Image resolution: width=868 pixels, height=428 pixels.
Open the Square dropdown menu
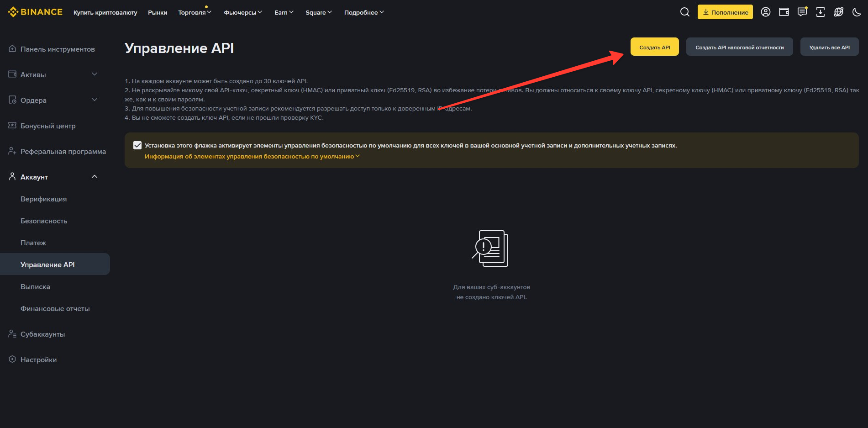[x=319, y=12]
